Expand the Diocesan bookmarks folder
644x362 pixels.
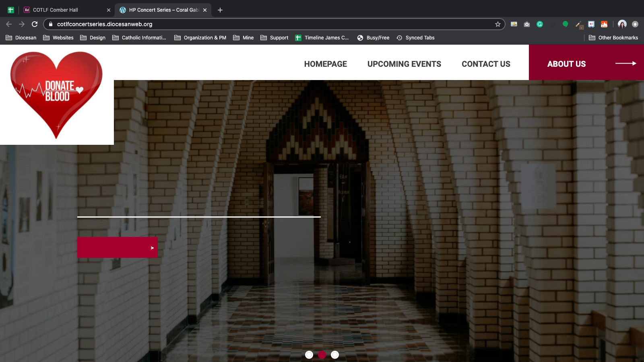tap(21, 38)
